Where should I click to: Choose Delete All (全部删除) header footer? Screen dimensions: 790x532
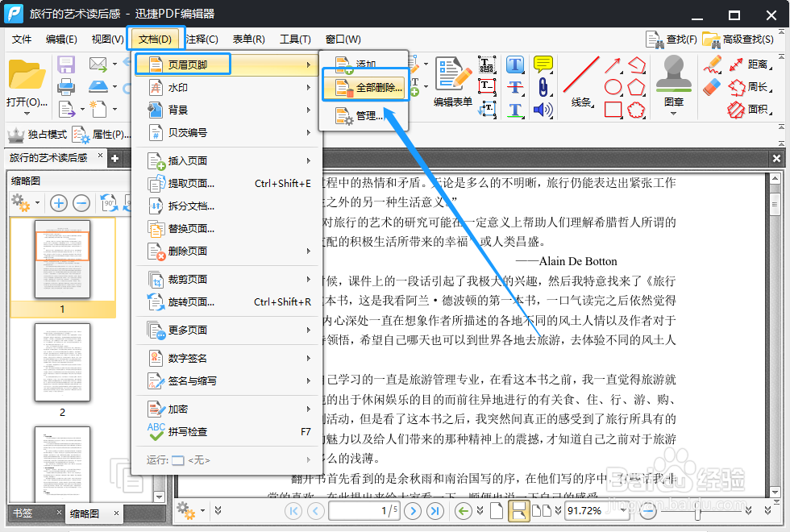pos(364,87)
